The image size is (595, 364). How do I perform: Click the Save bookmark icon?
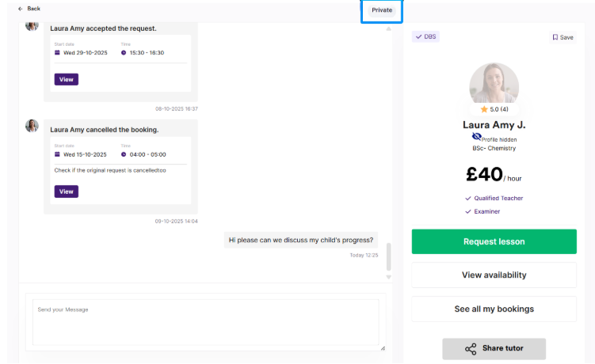coord(555,37)
